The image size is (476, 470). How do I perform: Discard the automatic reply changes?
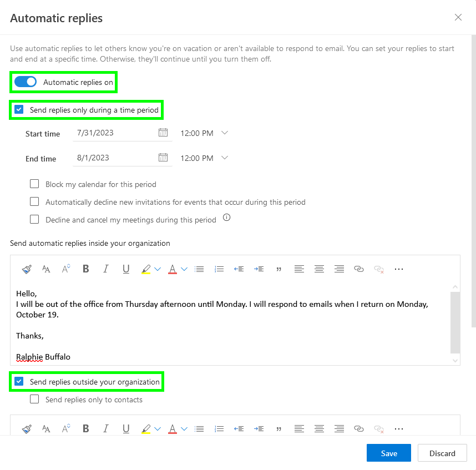pos(442,453)
